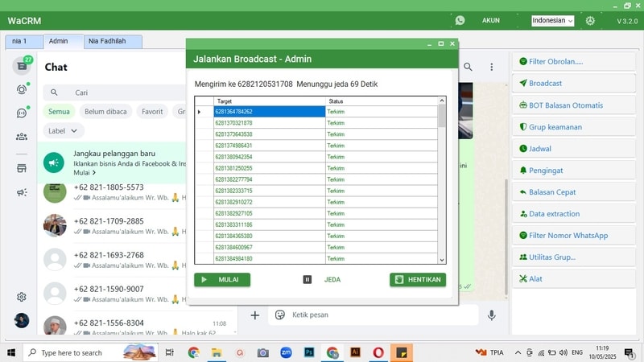
Task: Open the profile avatar in sidebar
Action: (x=22, y=320)
